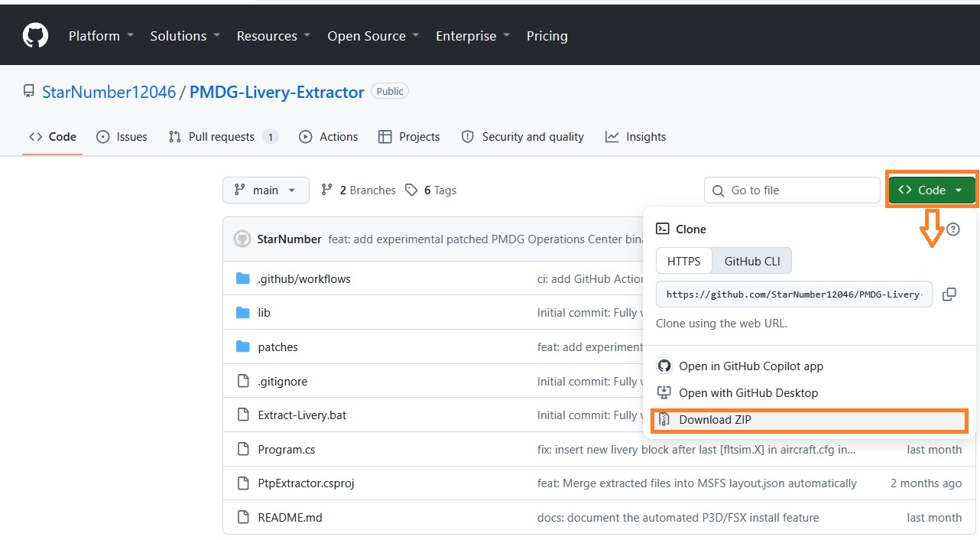The image size is (980, 540).
Task: Open the Program.cs fix commit message
Action: 696,450
